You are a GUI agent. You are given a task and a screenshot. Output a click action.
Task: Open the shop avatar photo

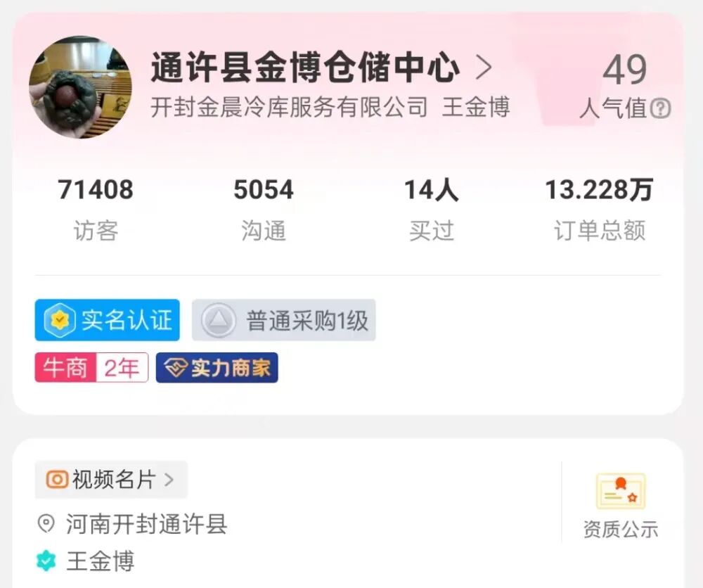(x=81, y=87)
